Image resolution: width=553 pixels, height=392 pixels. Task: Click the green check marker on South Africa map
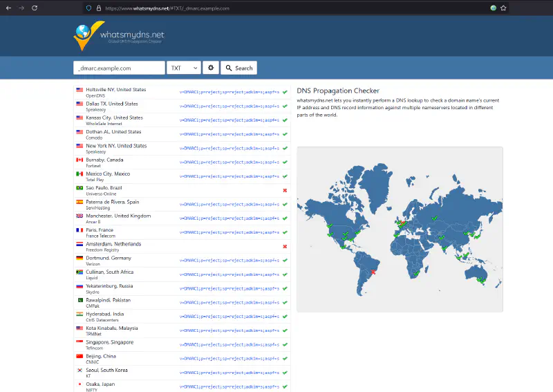coord(417,274)
